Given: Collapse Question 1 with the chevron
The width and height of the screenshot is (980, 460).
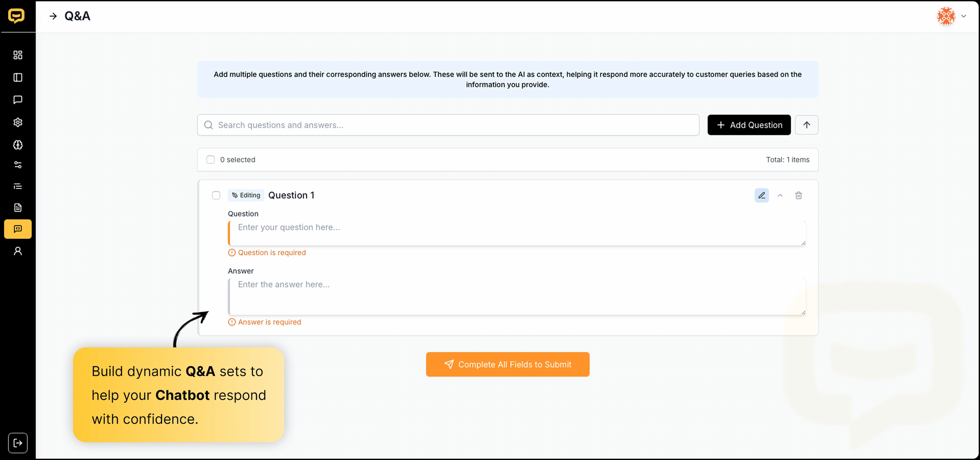Looking at the screenshot, I should [780, 195].
